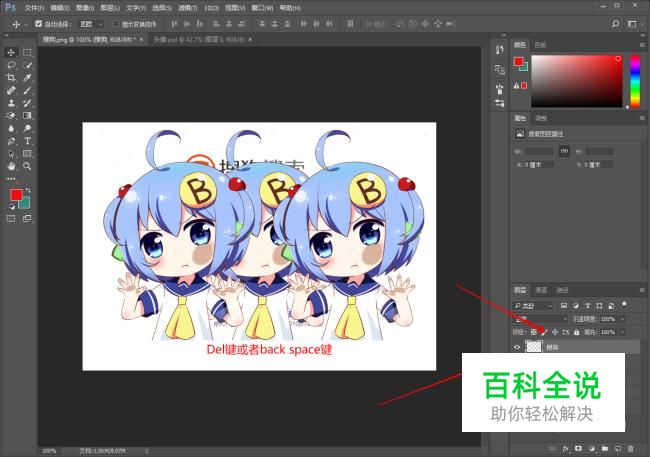Open the Edit (编辑) menu
The image size is (650, 457).
coord(60,8)
